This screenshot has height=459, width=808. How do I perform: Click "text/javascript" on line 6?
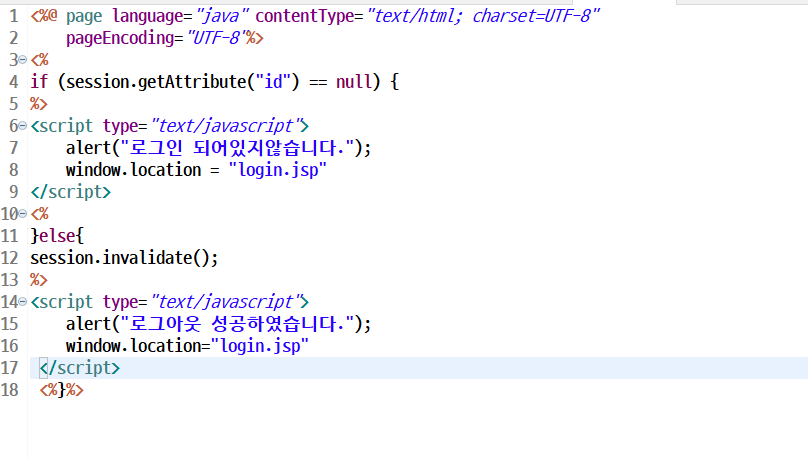226,126
